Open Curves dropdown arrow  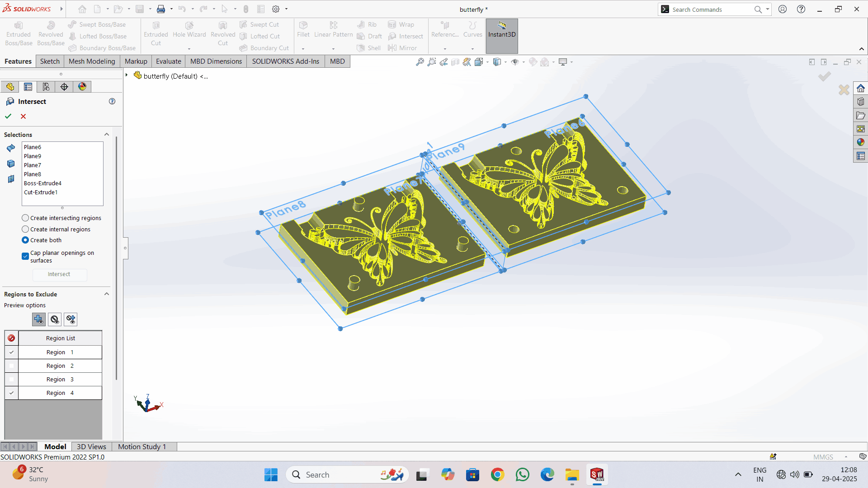coord(472,49)
